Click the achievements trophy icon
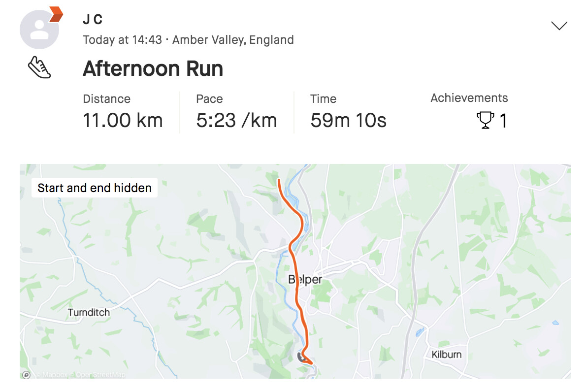The width and height of the screenshot is (586, 392). point(486,121)
